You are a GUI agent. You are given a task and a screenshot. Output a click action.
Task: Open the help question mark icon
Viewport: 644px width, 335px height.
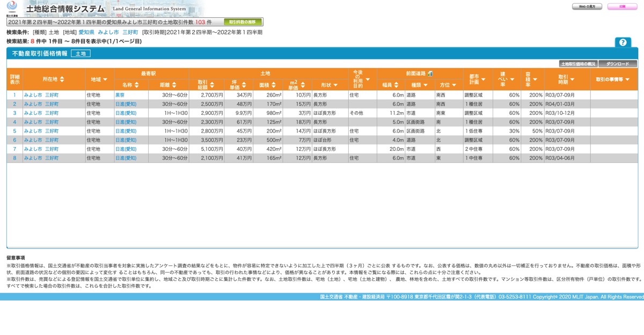pos(623,42)
